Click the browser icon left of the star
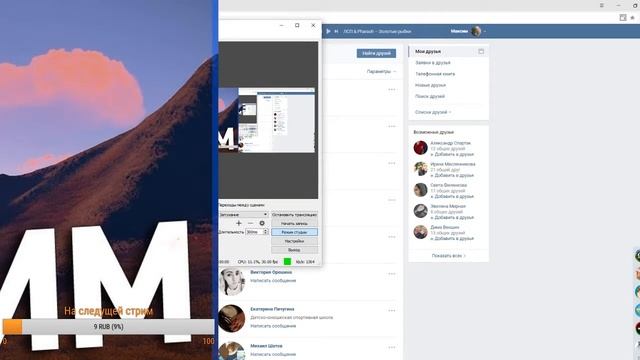 click(x=623, y=18)
